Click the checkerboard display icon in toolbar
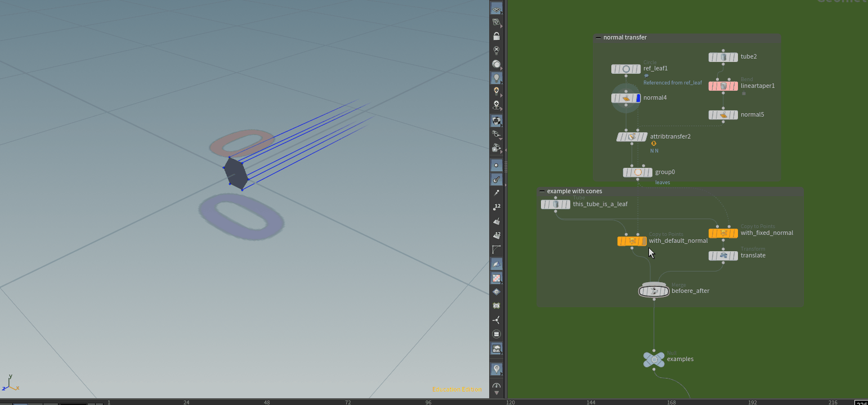This screenshot has width=868, height=405. [496, 278]
